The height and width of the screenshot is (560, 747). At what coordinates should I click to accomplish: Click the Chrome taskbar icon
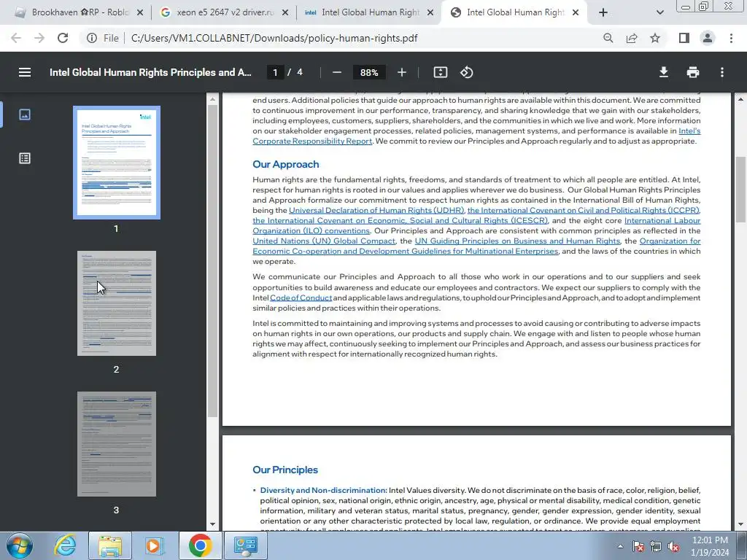[200, 545]
